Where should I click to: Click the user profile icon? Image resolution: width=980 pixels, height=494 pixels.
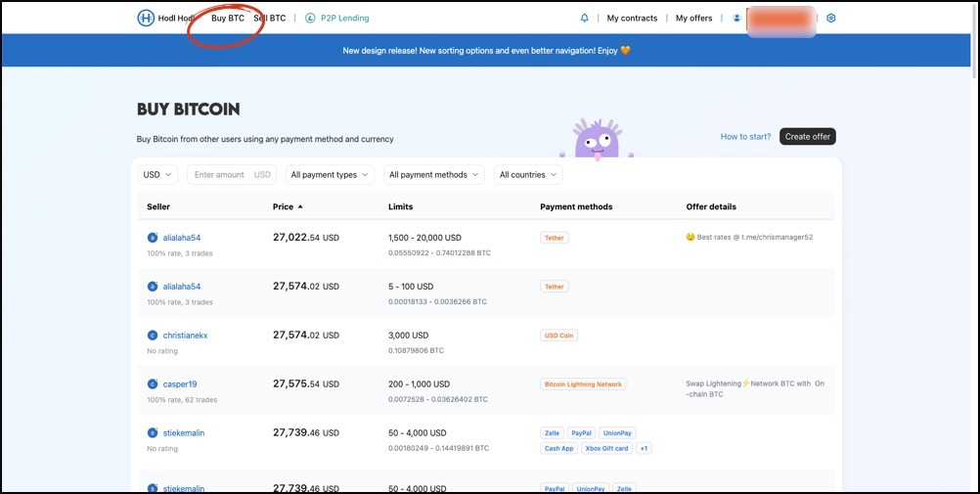736,19
